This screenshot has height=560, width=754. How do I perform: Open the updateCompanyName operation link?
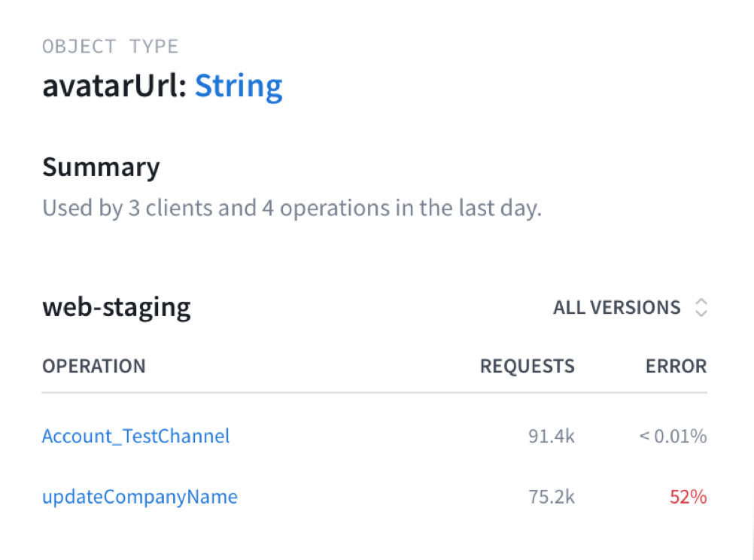tap(140, 497)
